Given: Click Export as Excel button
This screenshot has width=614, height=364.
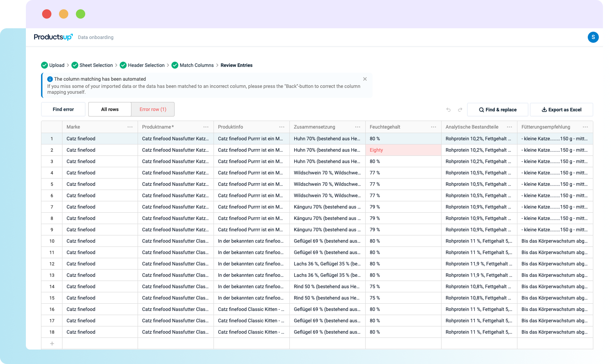Looking at the screenshot, I should click(562, 110).
